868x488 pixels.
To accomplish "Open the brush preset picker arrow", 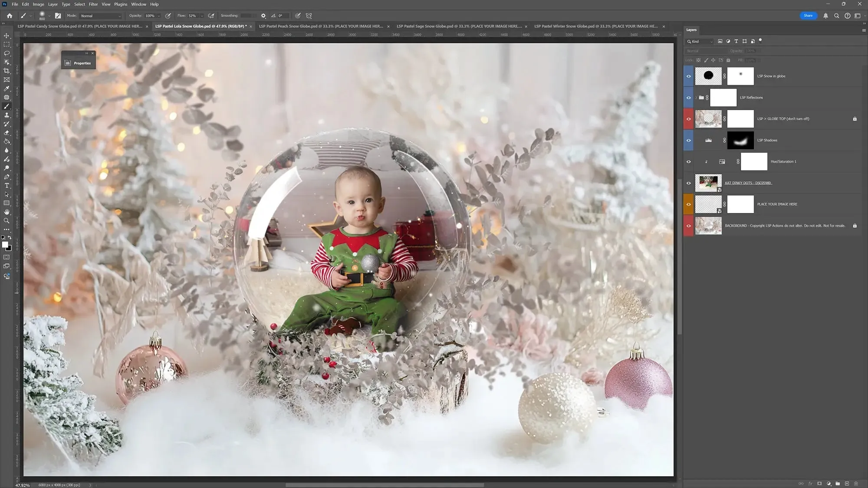I will pos(49,16).
